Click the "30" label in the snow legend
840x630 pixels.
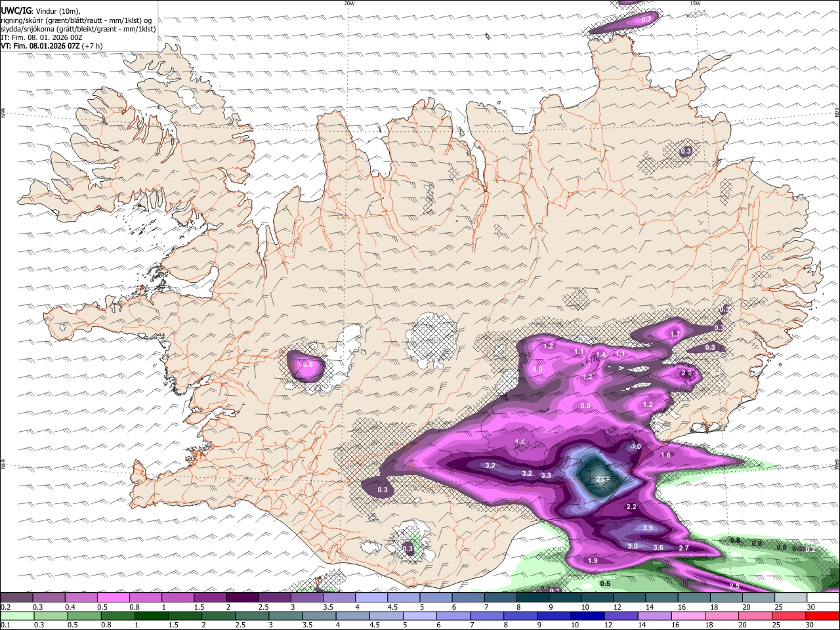tap(810, 607)
